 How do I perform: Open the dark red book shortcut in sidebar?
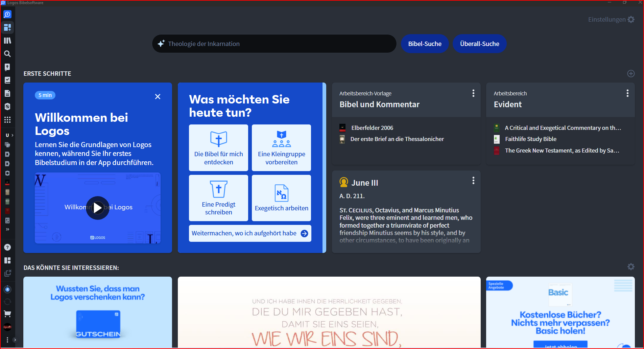point(7,211)
